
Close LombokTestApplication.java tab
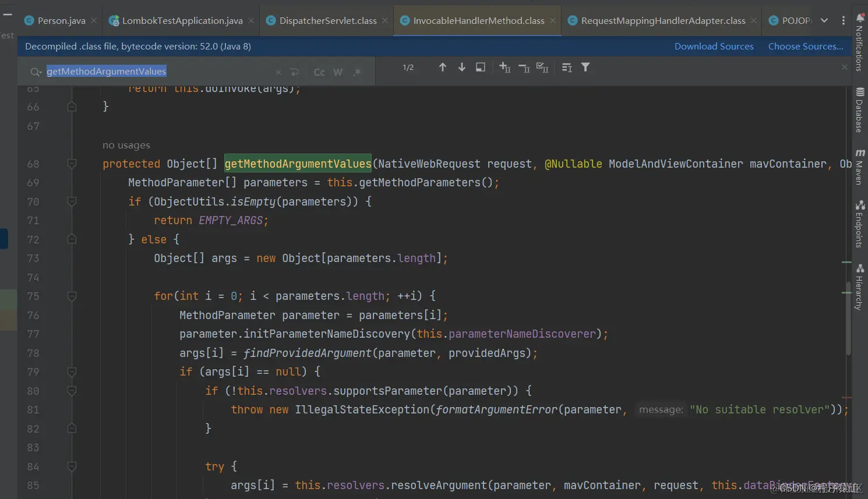pyautogui.click(x=251, y=20)
